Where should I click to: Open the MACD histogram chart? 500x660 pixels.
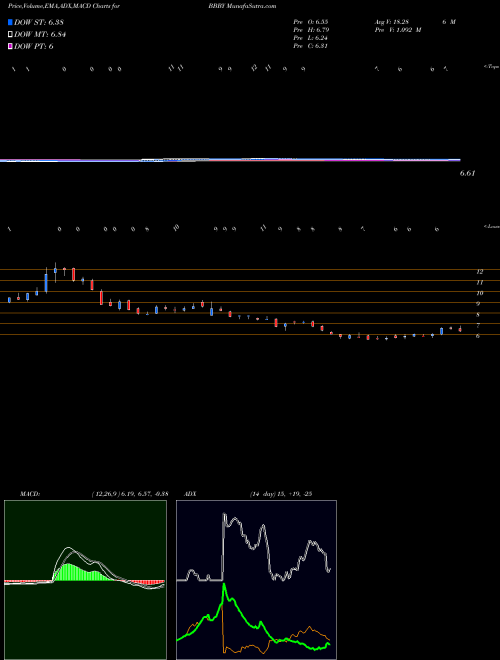(x=85, y=580)
